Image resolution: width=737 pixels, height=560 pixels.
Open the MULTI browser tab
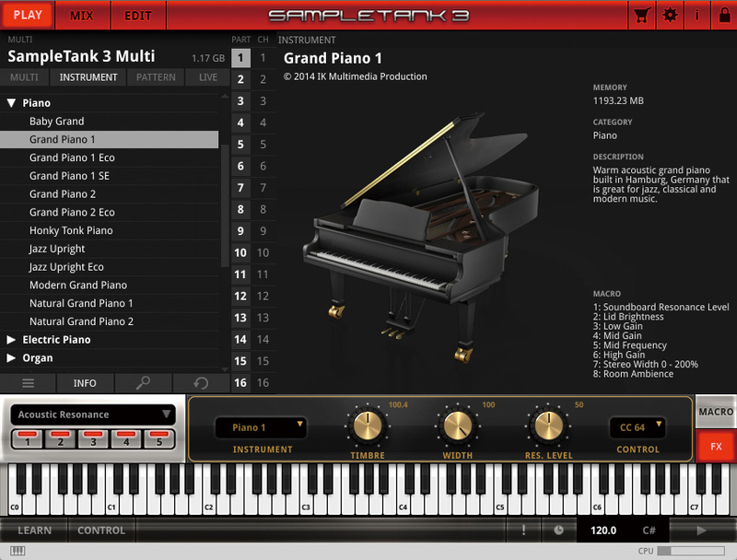(25, 77)
